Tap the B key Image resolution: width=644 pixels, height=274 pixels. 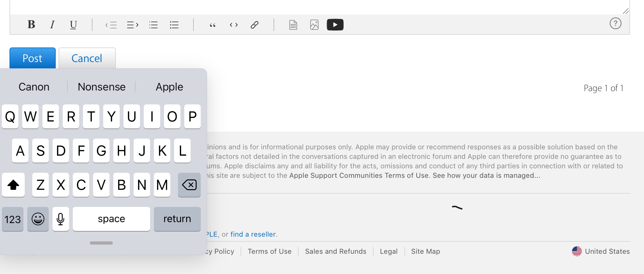coord(122,185)
